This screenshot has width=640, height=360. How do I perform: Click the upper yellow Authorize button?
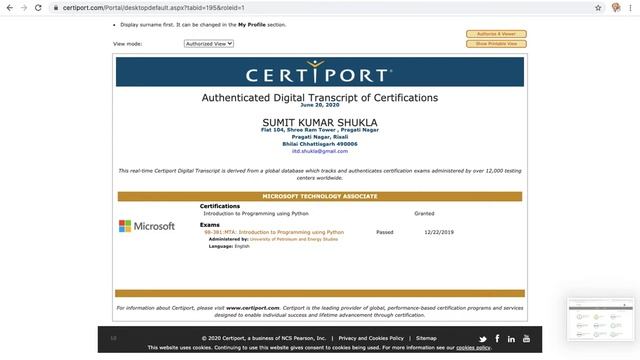[496, 34]
